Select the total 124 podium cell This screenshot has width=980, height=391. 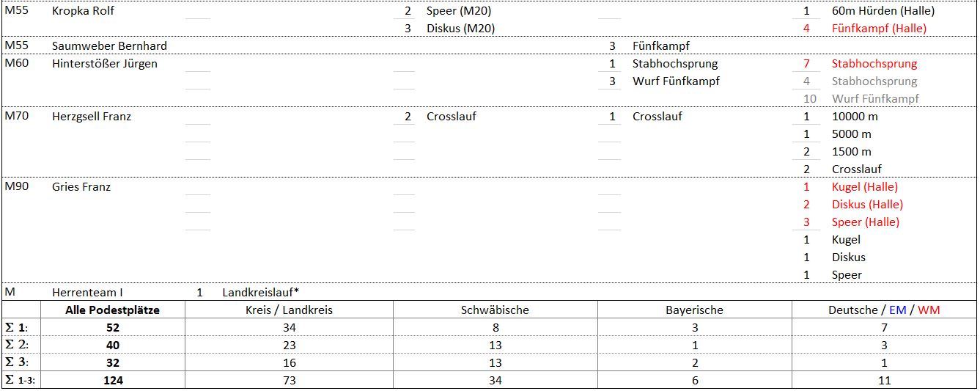(112, 380)
